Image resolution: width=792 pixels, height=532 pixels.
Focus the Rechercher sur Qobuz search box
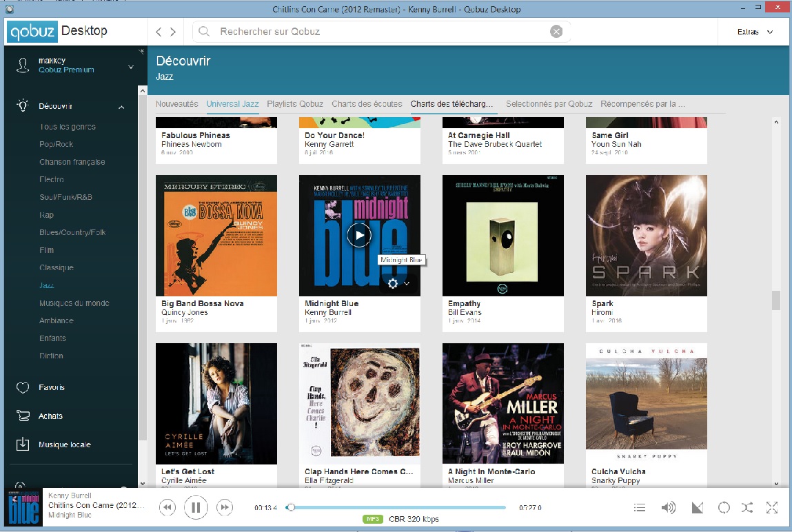pos(381,32)
